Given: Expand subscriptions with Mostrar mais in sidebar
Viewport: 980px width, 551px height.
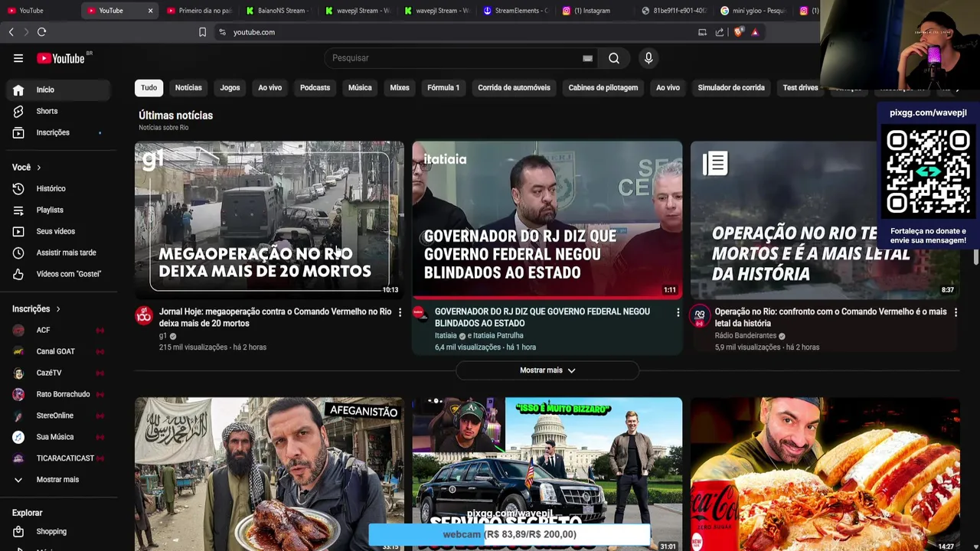Looking at the screenshot, I should point(58,480).
